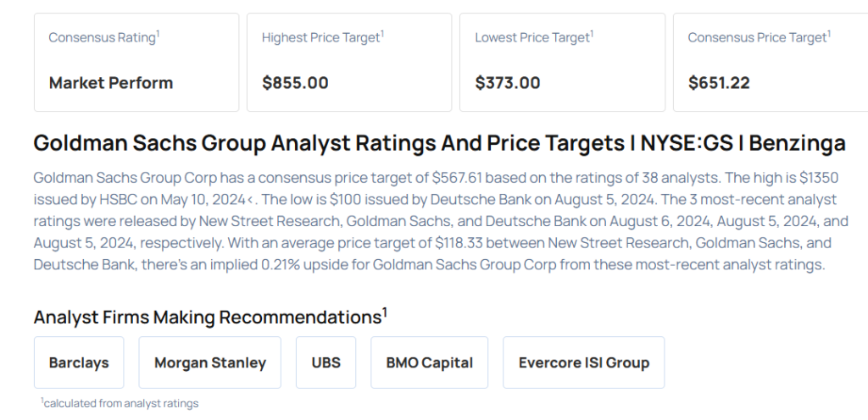
Task: Click the Consensus Price Target label
Action: pos(756,38)
